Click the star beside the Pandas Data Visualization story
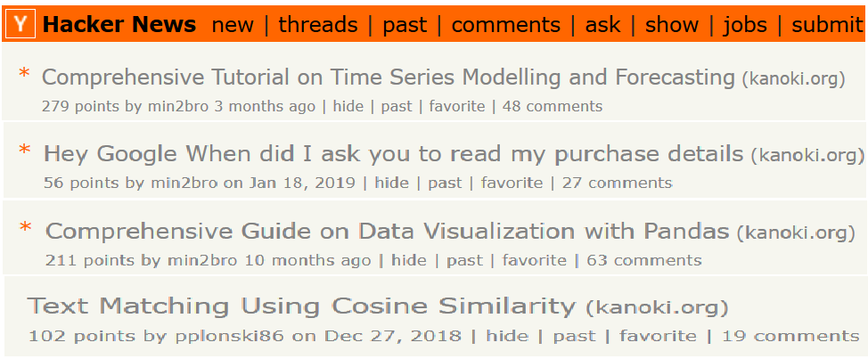The height and width of the screenshot is (359, 868). tap(26, 227)
